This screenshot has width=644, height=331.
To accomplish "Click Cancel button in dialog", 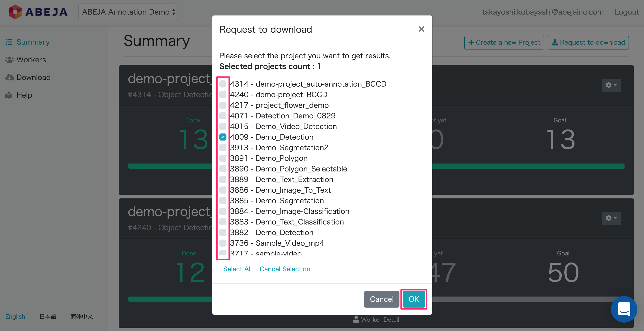I will (x=382, y=299).
